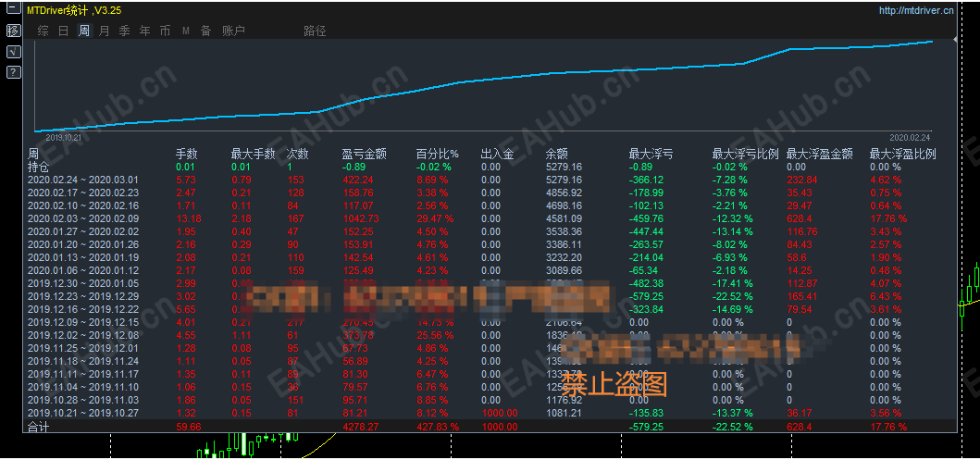Click the total profit 4278.27
This screenshot has height=460, width=980.
pos(361,427)
